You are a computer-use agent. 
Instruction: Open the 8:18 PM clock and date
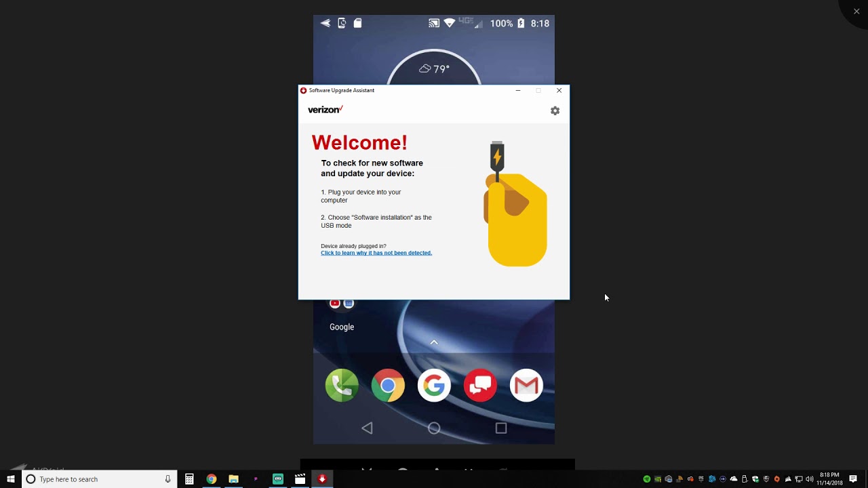coord(829,479)
